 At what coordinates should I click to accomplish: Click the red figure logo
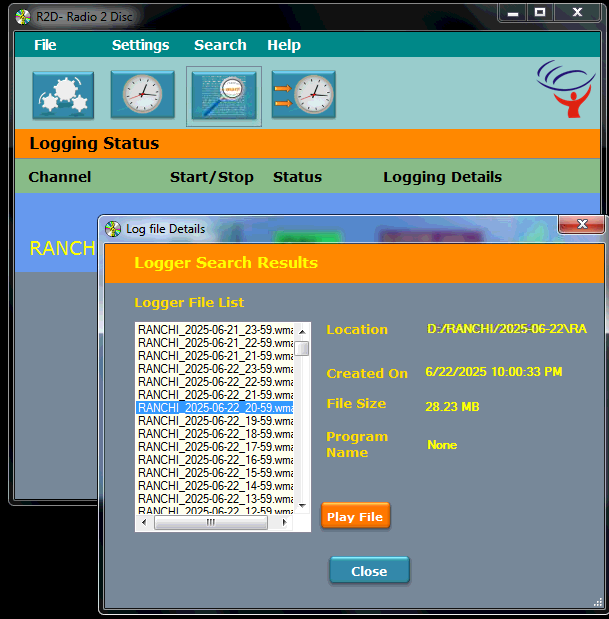pos(566,89)
